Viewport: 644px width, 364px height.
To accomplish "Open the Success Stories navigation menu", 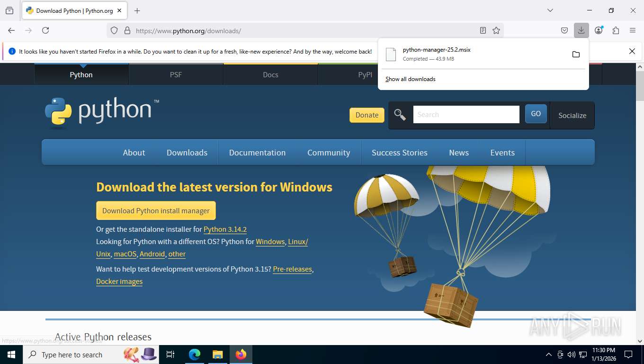I will point(400,153).
